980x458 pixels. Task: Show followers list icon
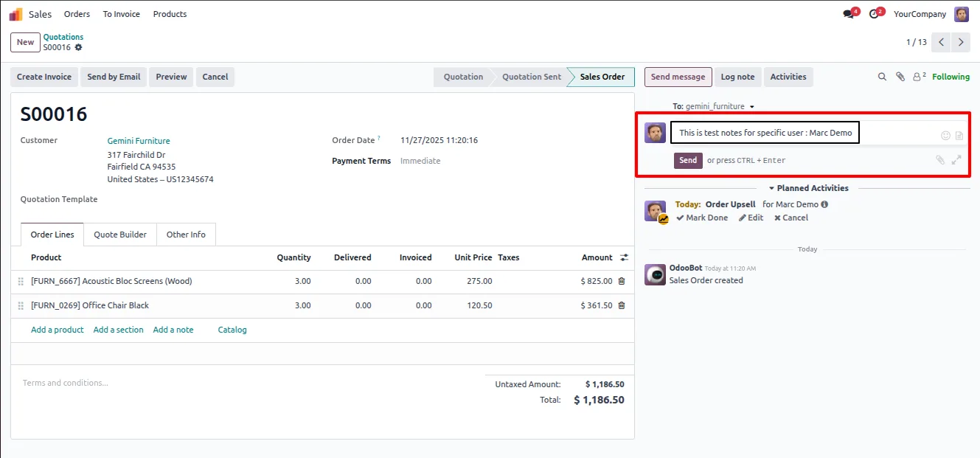tap(919, 77)
